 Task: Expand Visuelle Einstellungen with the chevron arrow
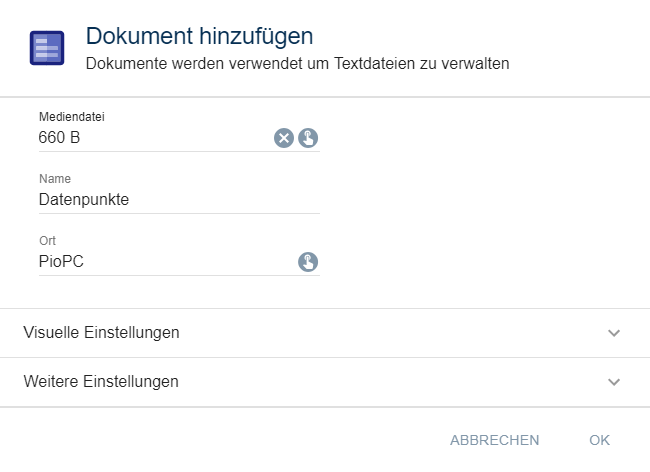click(614, 333)
